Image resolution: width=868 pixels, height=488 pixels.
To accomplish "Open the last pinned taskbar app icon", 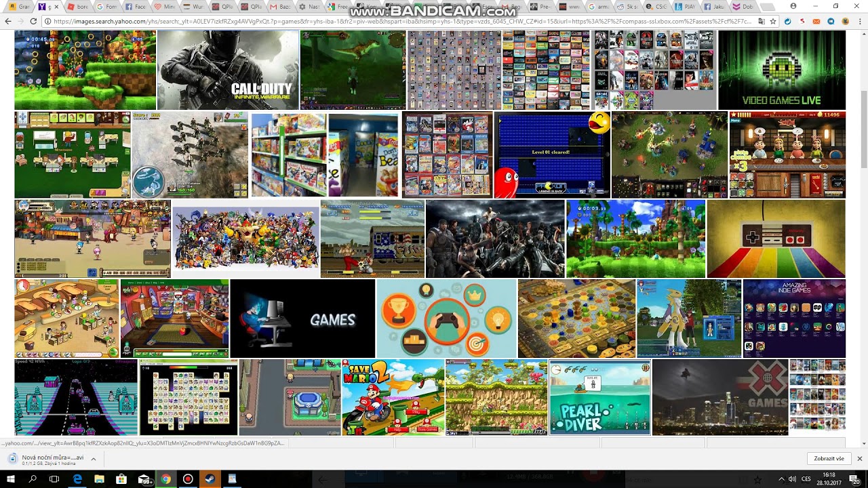I will (x=232, y=479).
